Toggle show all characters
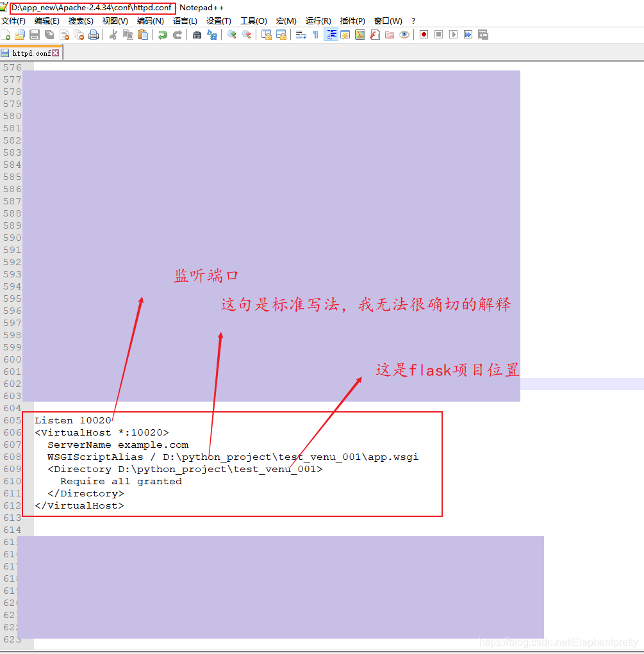Screen dimensions: 644x654 point(315,35)
